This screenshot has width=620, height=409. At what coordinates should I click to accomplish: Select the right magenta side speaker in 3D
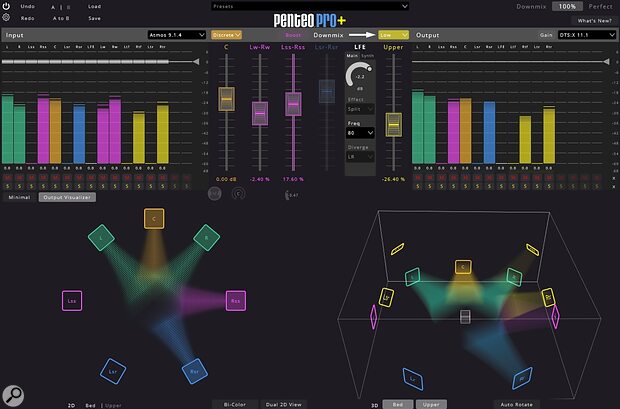point(556,317)
